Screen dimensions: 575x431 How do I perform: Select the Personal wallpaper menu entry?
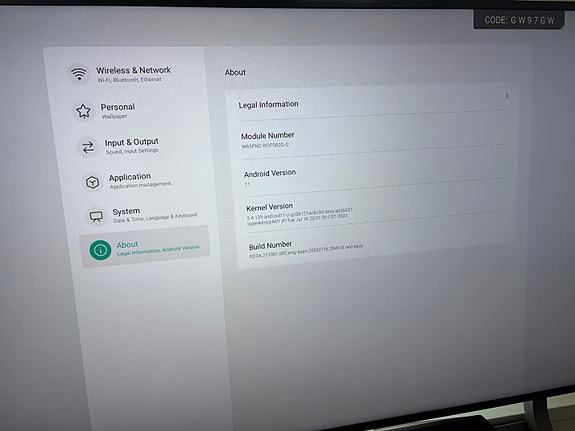(x=118, y=110)
